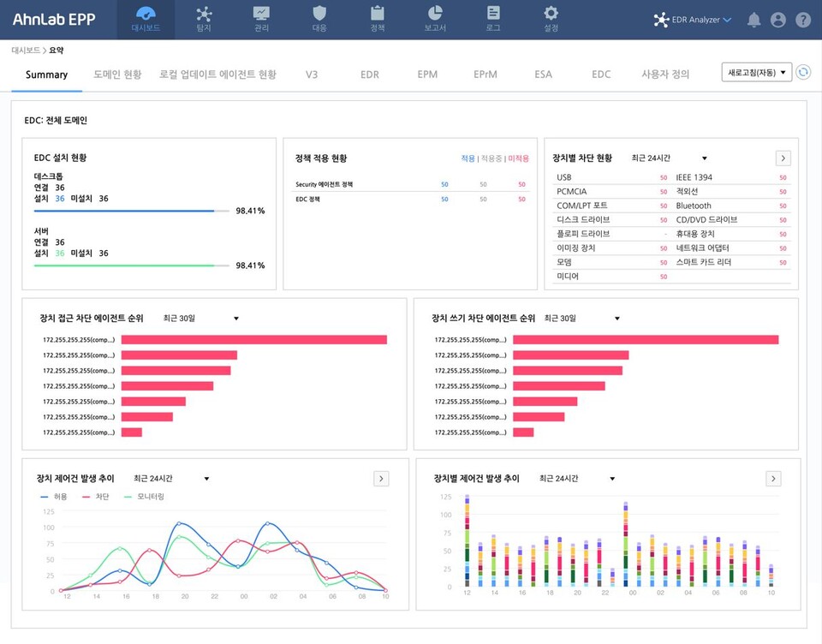Screen dimensions: 822x644
Task: Select the 관리 (Management) navigation icon
Action: pyautogui.click(x=260, y=19)
